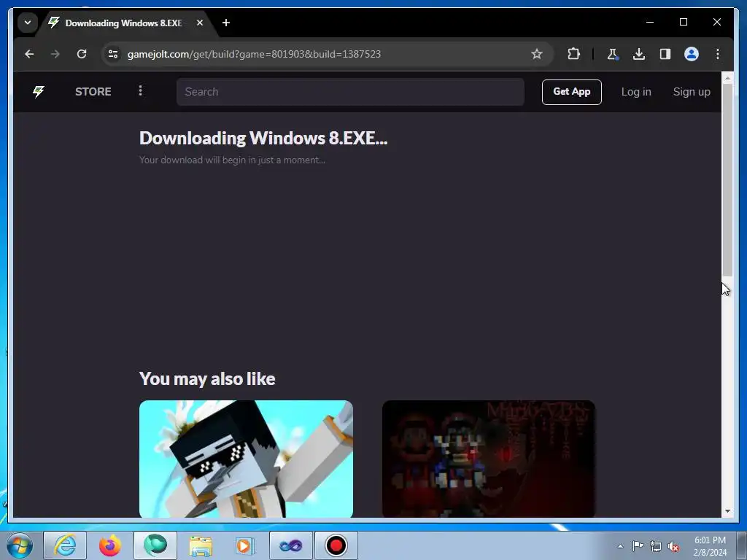Open Windows Media Player on taskbar
747x560 pixels.
click(x=246, y=545)
